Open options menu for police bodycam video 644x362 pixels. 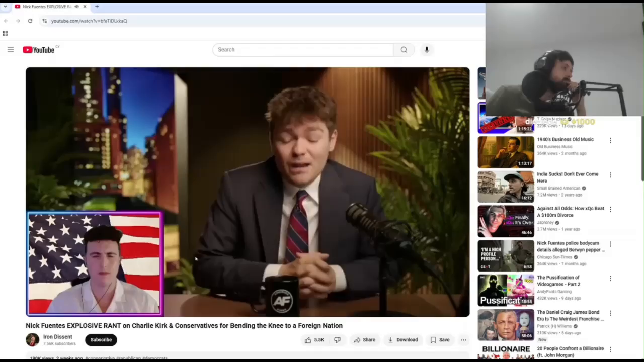tap(610, 244)
